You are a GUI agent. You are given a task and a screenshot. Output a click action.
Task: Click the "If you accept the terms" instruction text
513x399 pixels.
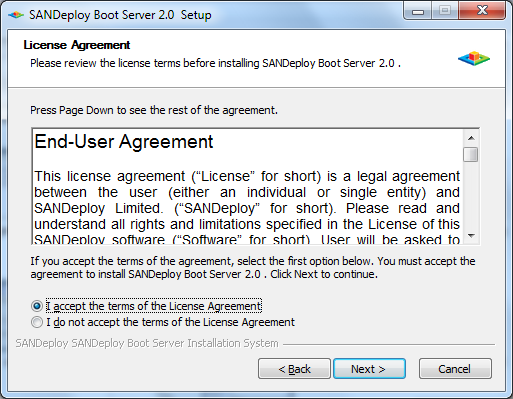coord(253,267)
